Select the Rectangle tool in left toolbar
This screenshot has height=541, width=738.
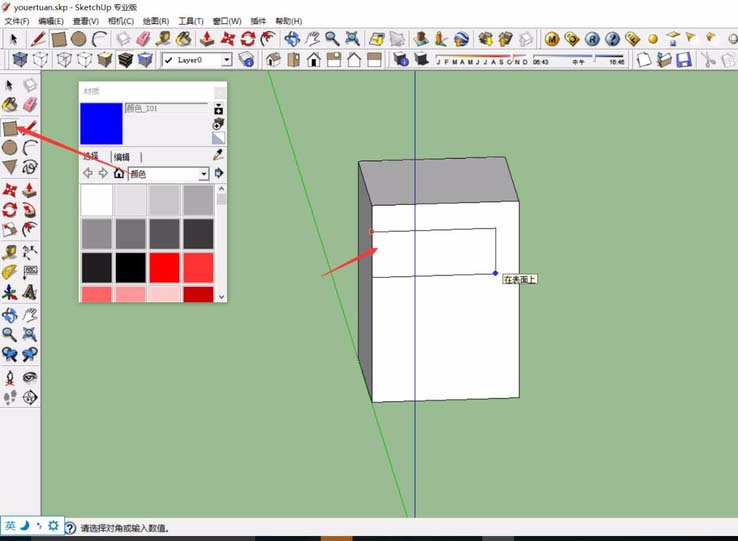coord(10,127)
